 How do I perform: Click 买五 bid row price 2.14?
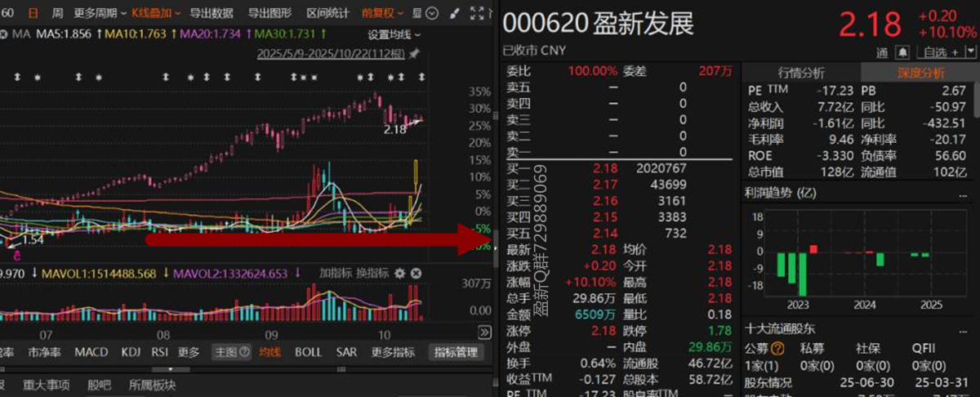click(x=604, y=234)
